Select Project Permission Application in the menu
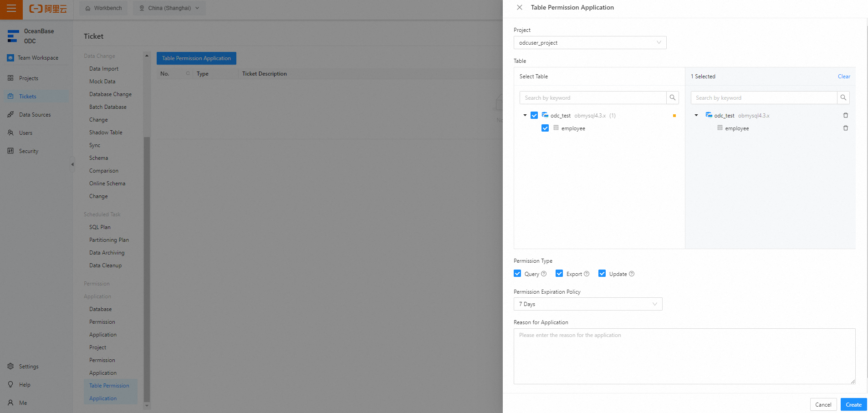The image size is (868, 413). tap(103, 360)
